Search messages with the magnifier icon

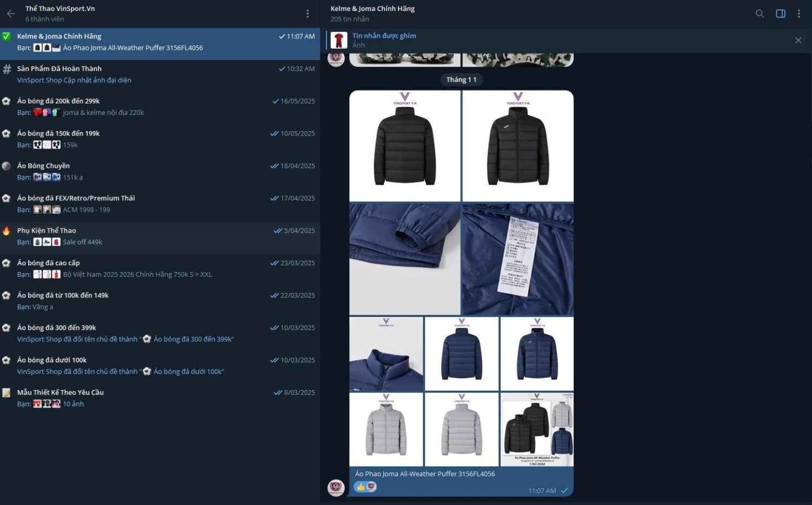(760, 14)
